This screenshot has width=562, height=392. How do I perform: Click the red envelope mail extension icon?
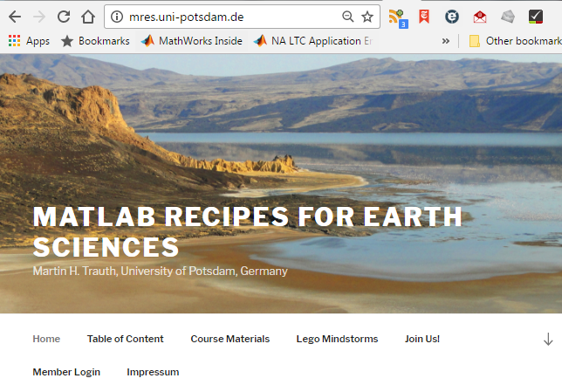tap(480, 17)
